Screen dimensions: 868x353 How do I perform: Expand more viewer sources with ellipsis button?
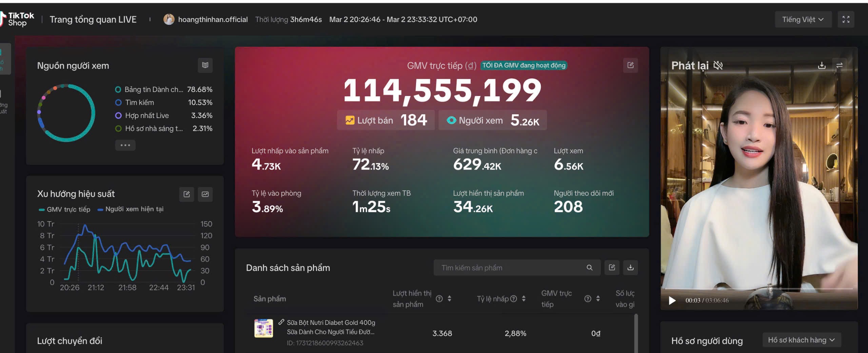coord(125,145)
